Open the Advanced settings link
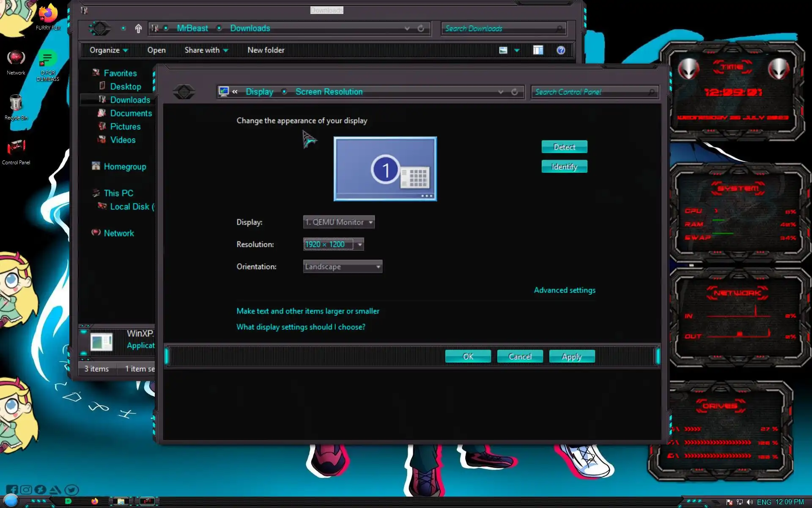This screenshot has width=812, height=508. pos(564,290)
